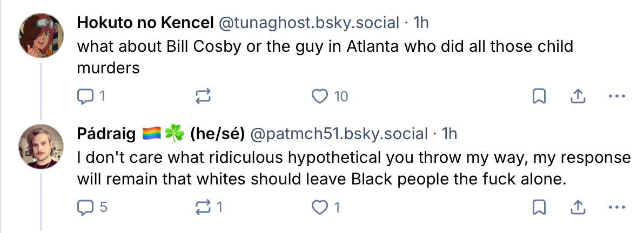This screenshot has height=233, width=644.
Task: Click reply icon with 5 replies
Action: pyautogui.click(x=86, y=207)
